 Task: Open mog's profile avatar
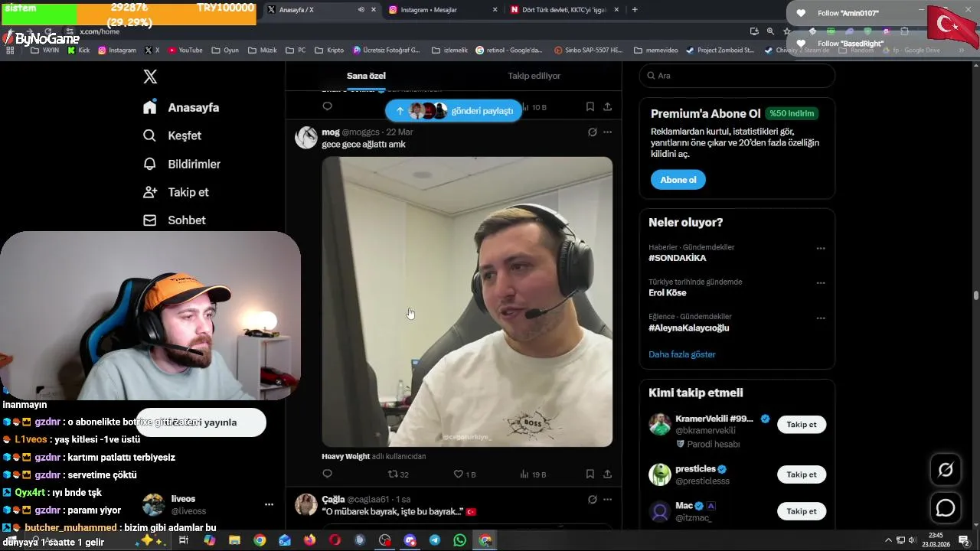point(306,138)
